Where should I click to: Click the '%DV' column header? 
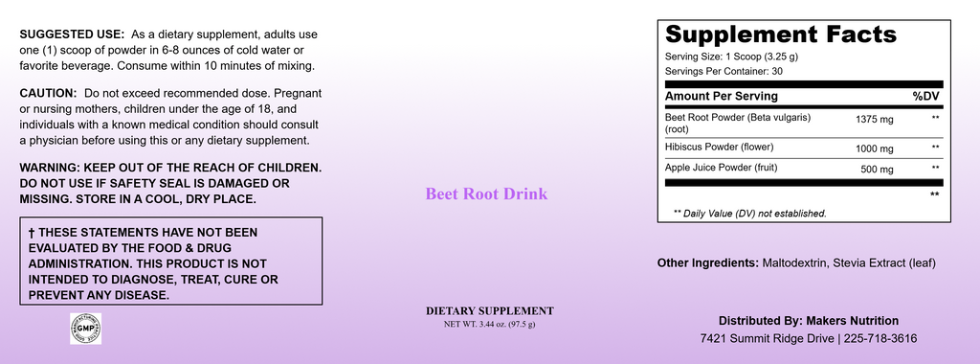(x=926, y=97)
